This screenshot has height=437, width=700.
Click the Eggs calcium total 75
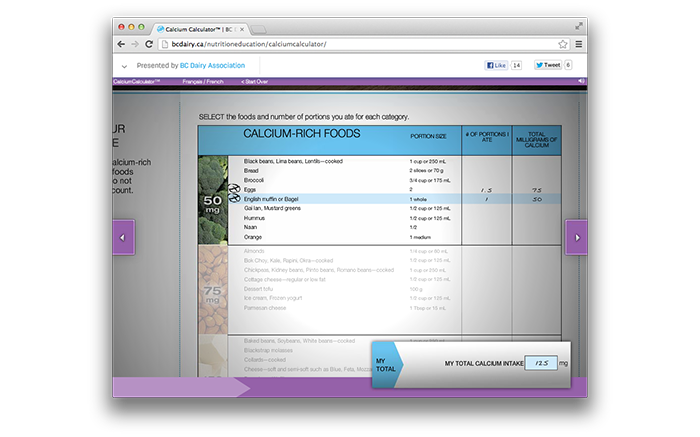pyautogui.click(x=537, y=190)
